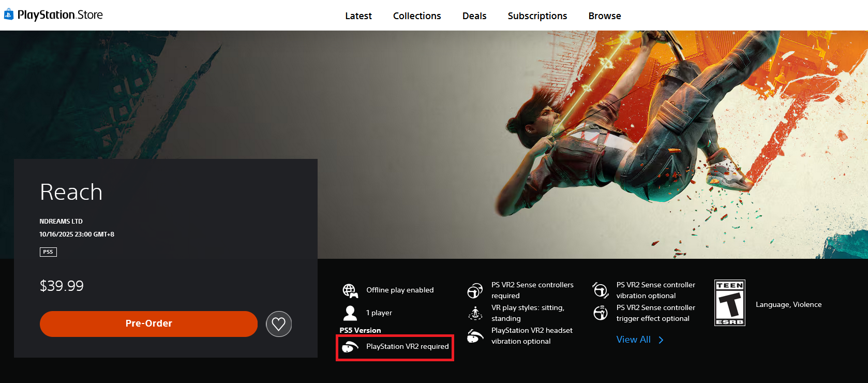Open the Latest menu
This screenshot has height=383, width=868.
tap(358, 16)
